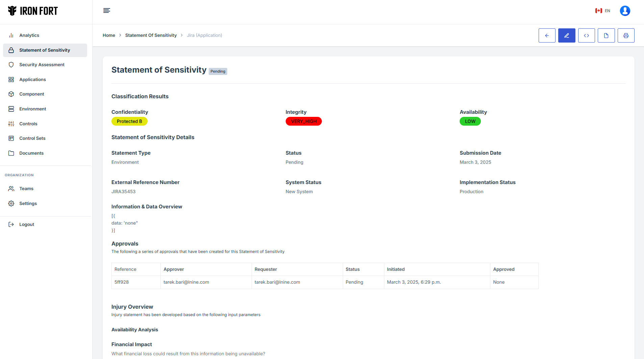This screenshot has width=644, height=359.
Task: Click Home in the breadcrumb
Action: pos(109,35)
